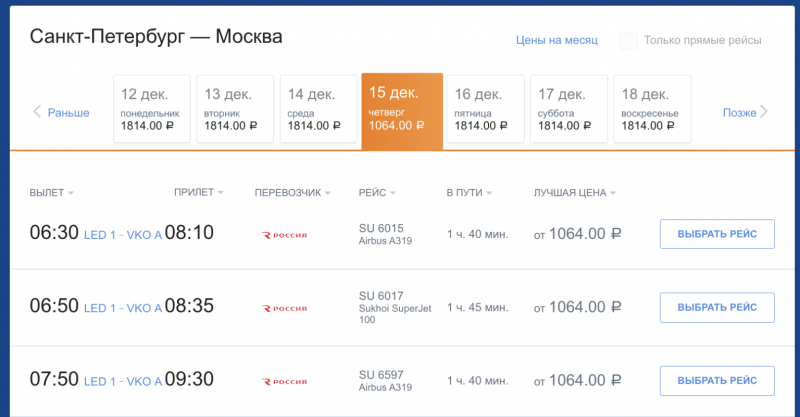Click the Rossiya airline logo for flight SU 6017
Image resolution: width=800 pixels, height=417 pixels.
click(x=284, y=308)
